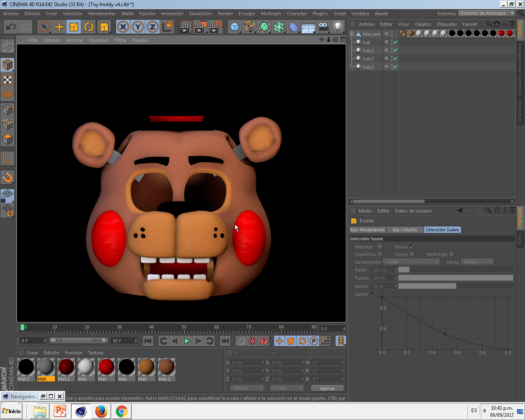525x420 pixels.
Task: Go to end of animation
Action: pos(225,341)
